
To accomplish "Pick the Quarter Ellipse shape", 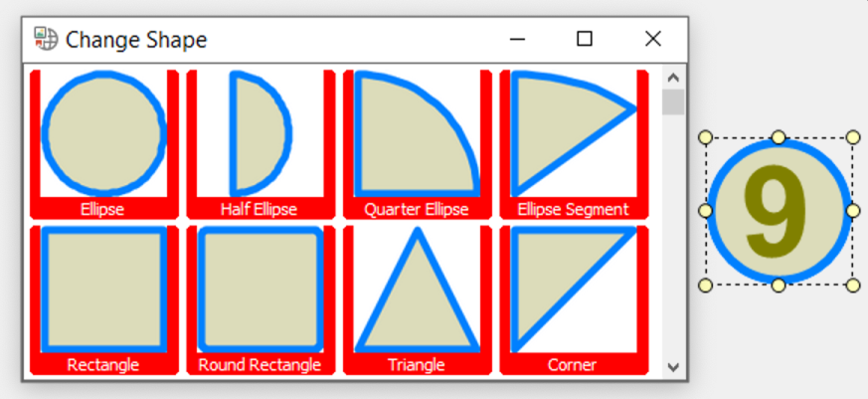I will pyautogui.click(x=418, y=144).
